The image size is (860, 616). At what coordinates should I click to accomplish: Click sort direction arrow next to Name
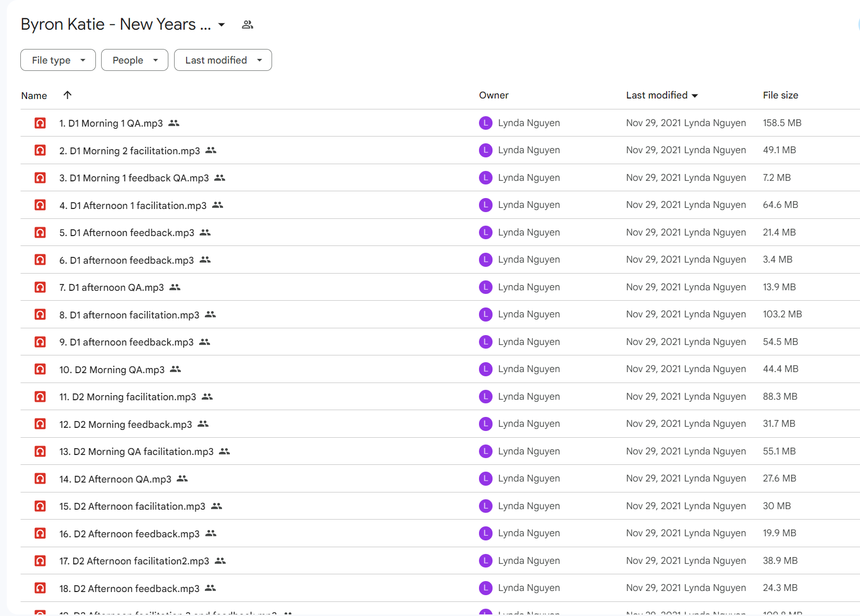pyautogui.click(x=67, y=95)
